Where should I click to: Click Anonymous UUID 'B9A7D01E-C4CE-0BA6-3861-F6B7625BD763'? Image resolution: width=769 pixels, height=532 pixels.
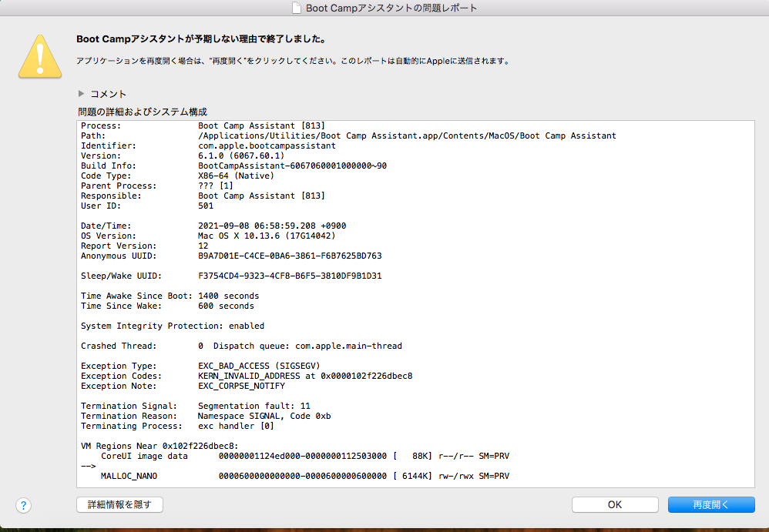[x=290, y=256]
